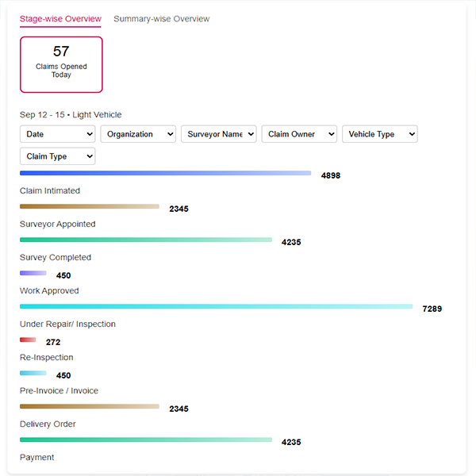Open the Date filter dropdown

click(57, 134)
